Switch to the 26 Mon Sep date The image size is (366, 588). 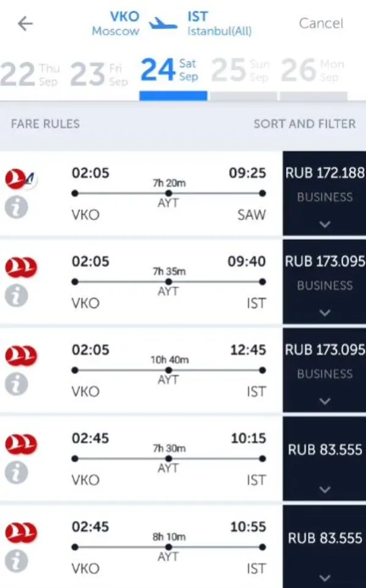pos(310,73)
